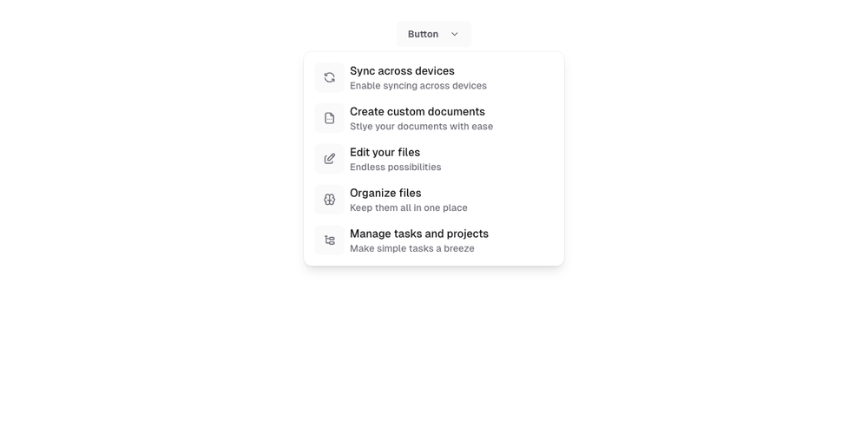This screenshot has width=868, height=441.
Task: Click 'Keep them all in one place' text
Action: point(409,208)
